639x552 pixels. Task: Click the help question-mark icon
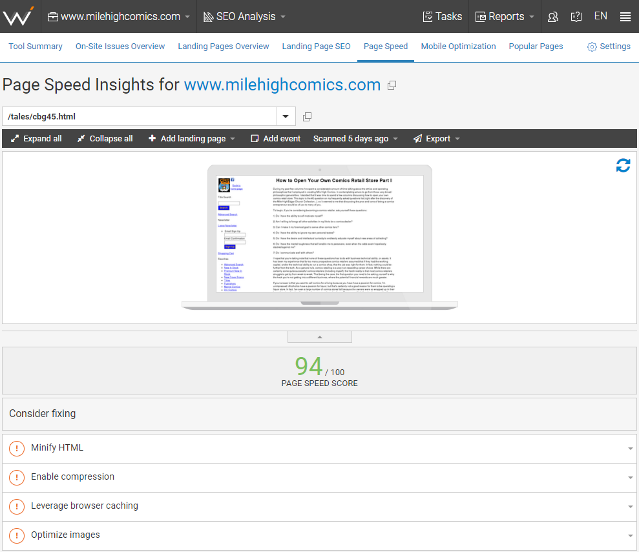pyautogui.click(x=576, y=17)
